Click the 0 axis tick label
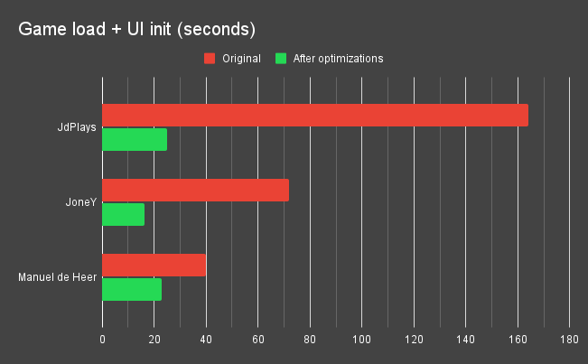Image resolution: width=588 pixels, height=364 pixels. (102, 340)
